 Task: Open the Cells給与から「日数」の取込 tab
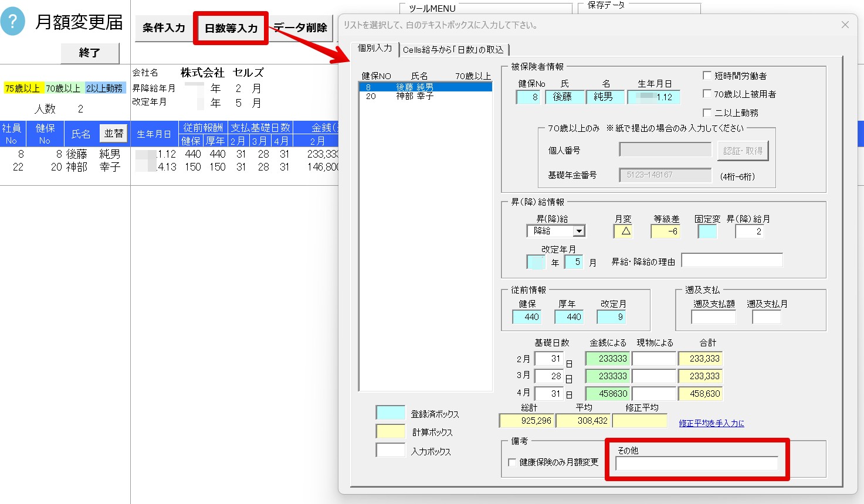coord(453,50)
